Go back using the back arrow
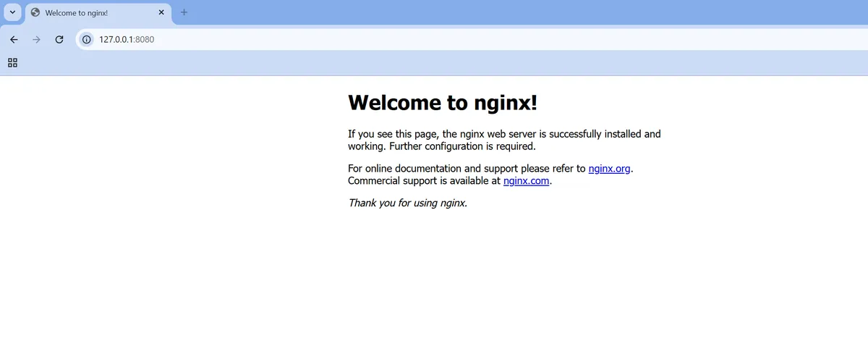 tap(14, 39)
